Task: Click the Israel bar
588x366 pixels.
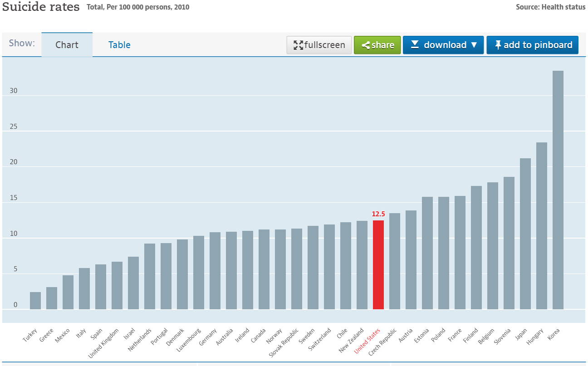Action: pyautogui.click(x=133, y=283)
